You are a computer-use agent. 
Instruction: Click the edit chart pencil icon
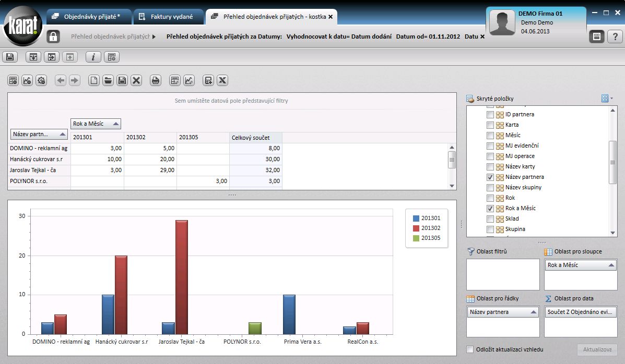(189, 80)
